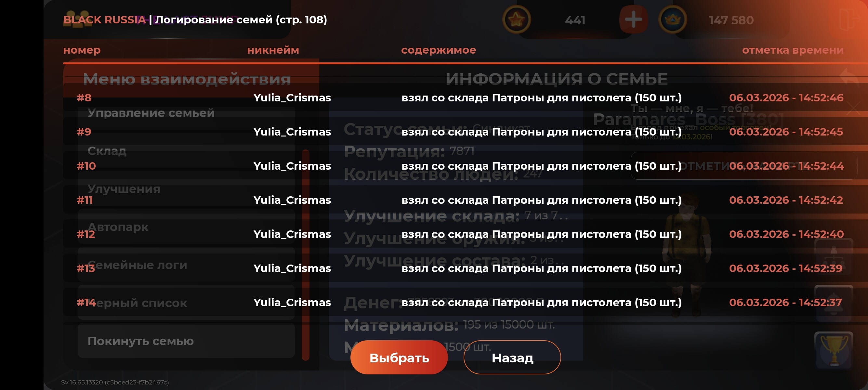The image size is (868, 390).
Task: Click the Назад button
Action: pyautogui.click(x=512, y=357)
